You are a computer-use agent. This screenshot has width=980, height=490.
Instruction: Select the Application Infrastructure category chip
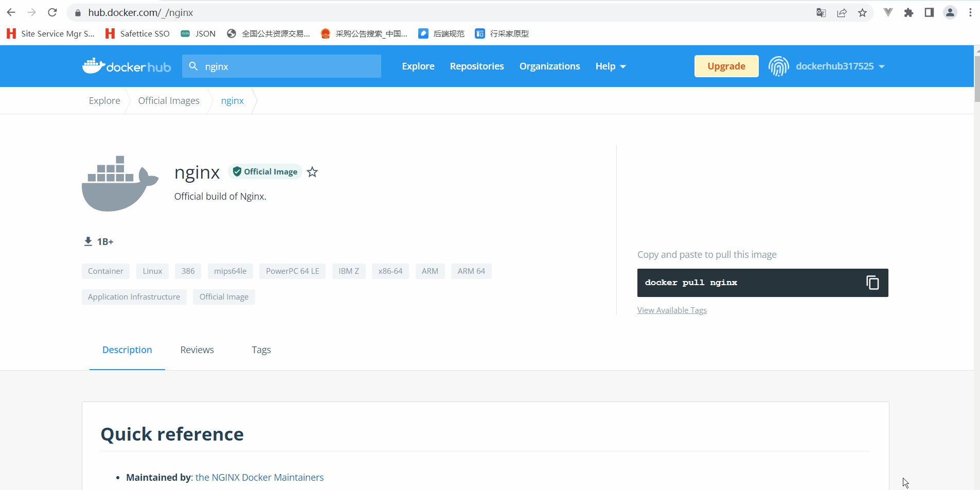(134, 297)
